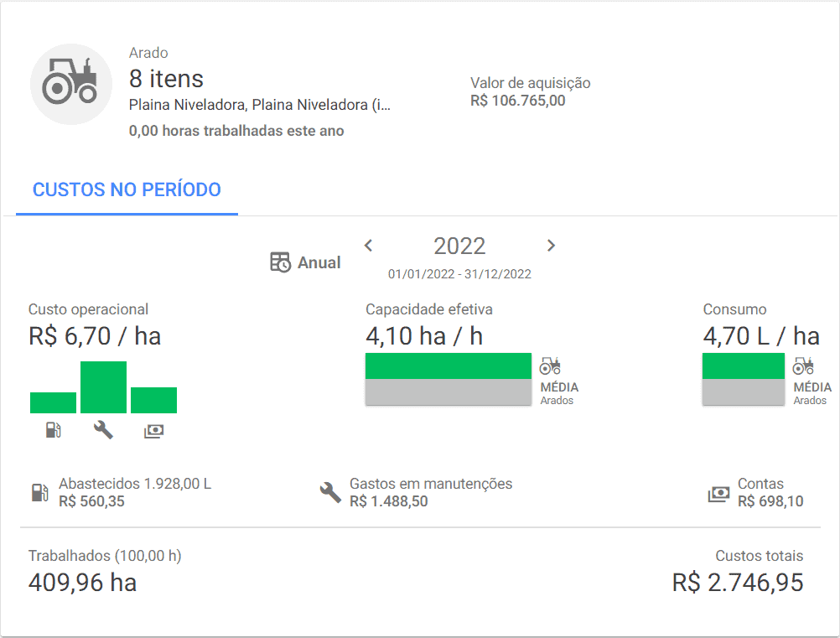The width and height of the screenshot is (840, 638).
Task: Click money icon under cost chart
Action: pos(153,430)
